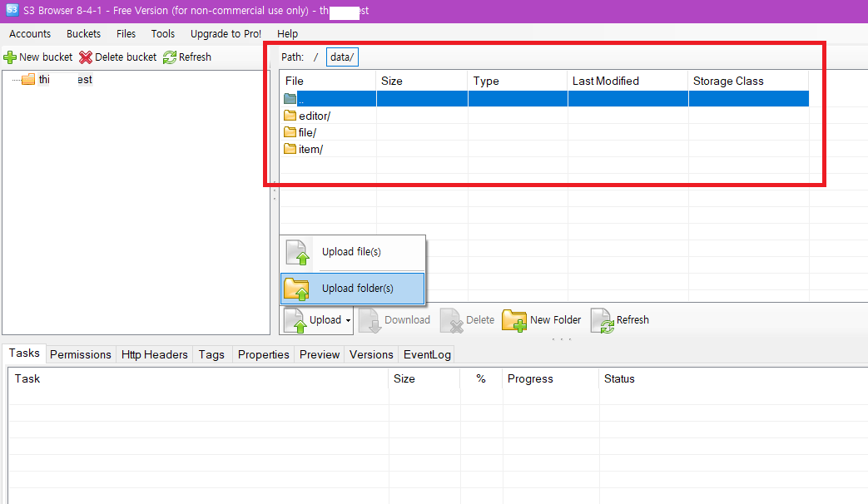Choose Upload file(s) from the menu

coord(350,252)
